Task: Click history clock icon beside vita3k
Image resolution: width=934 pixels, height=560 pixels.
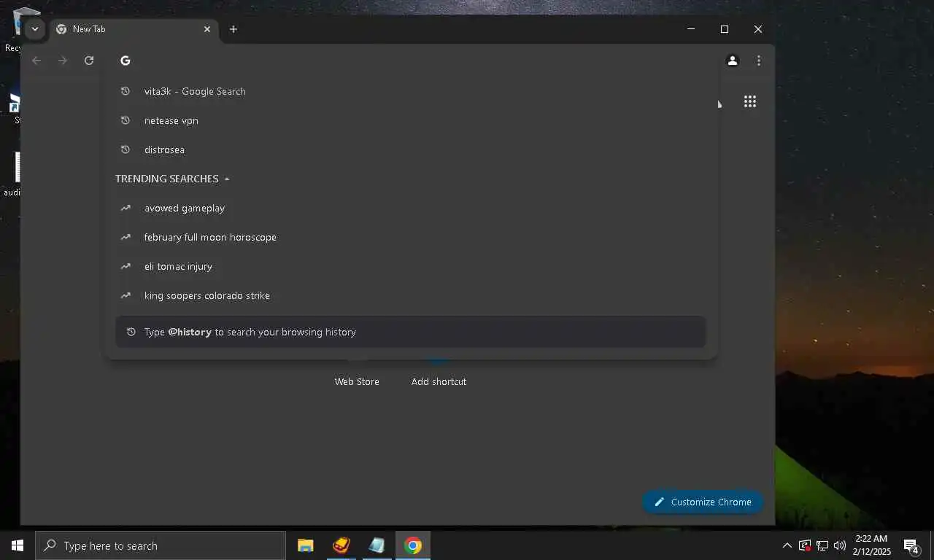Action: [126, 91]
